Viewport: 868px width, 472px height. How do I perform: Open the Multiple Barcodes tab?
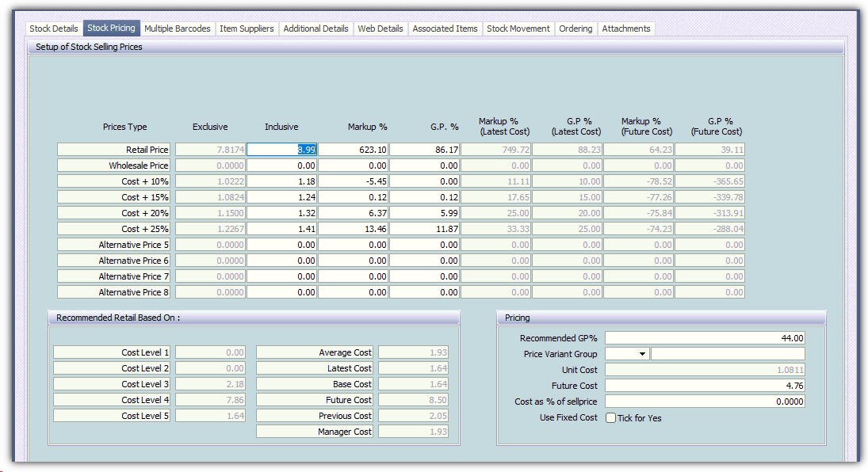pos(178,29)
